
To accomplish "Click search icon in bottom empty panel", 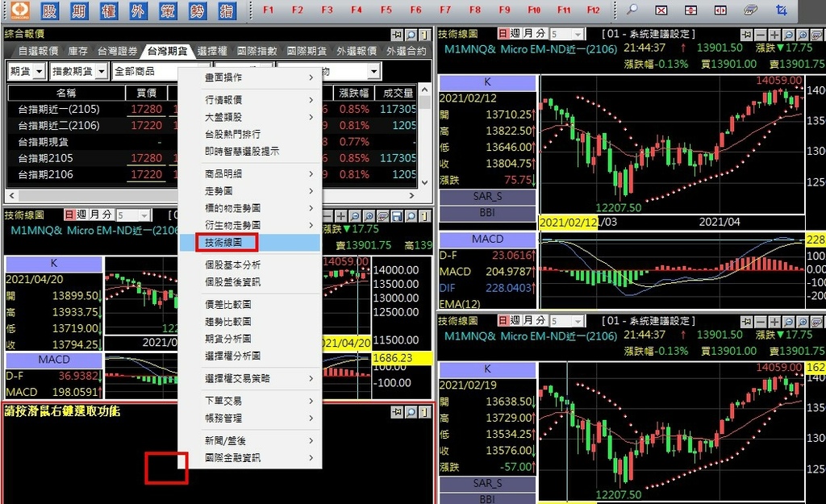I will [x=411, y=412].
